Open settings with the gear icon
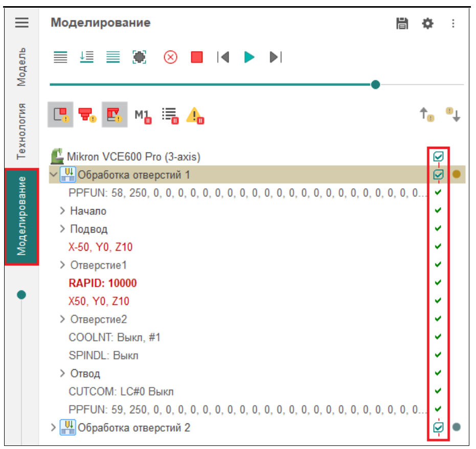This screenshot has width=476, height=449. pos(427,24)
